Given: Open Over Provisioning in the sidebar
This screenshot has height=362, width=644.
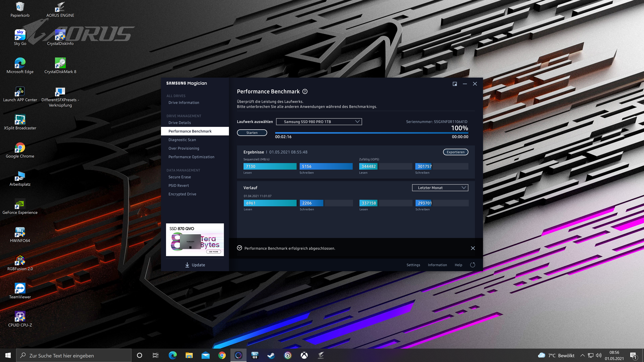Looking at the screenshot, I should (x=184, y=148).
